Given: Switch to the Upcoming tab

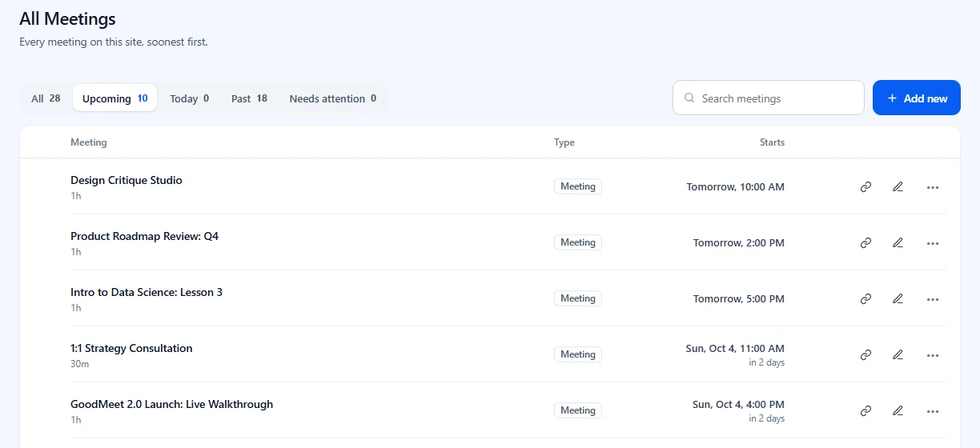Looking at the screenshot, I should [x=114, y=98].
